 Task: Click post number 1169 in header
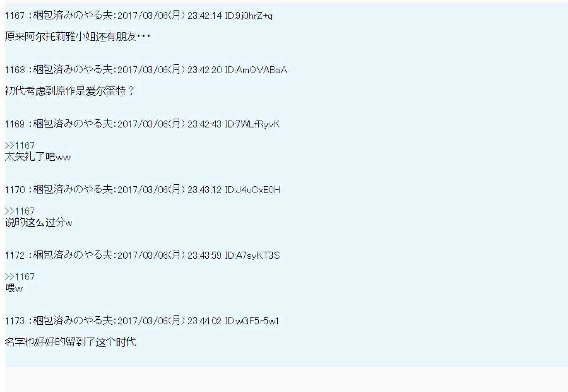[15, 124]
